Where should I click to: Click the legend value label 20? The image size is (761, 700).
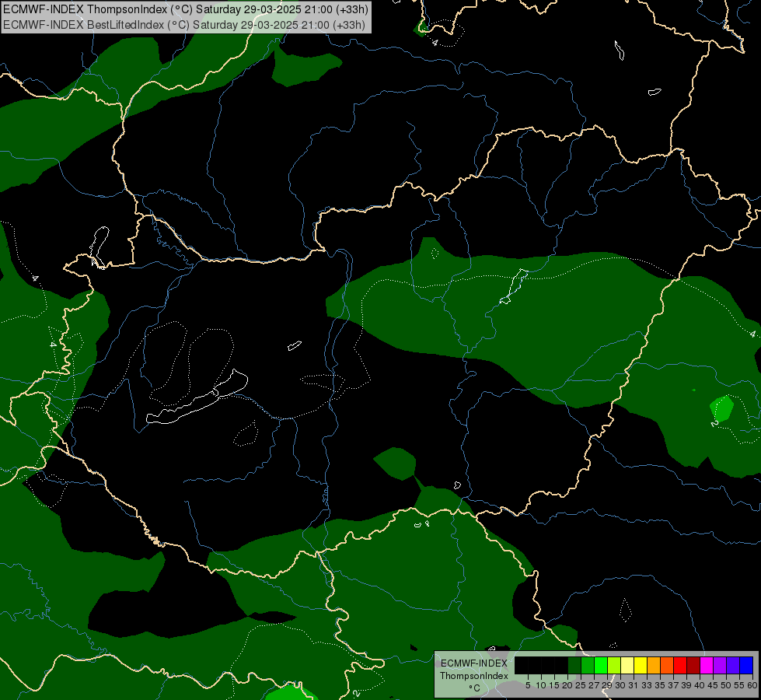pos(567,685)
